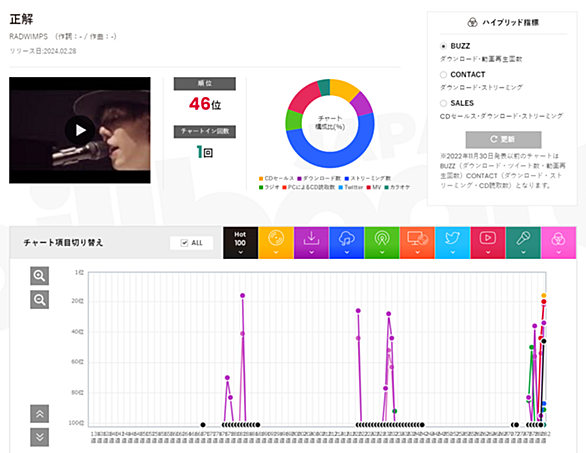586x453 pixels.
Task: Click the ダウンロード数 legend entry
Action: [x=319, y=178]
